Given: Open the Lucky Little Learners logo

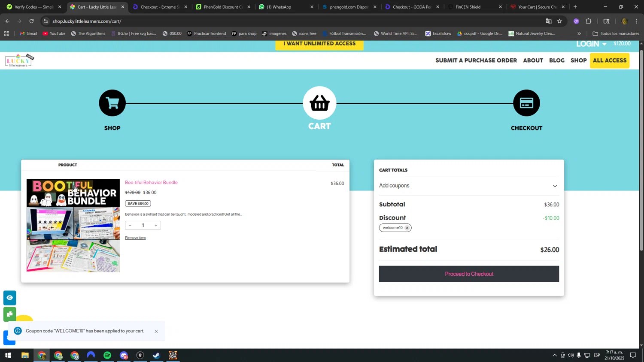Looking at the screenshot, I should (19, 60).
